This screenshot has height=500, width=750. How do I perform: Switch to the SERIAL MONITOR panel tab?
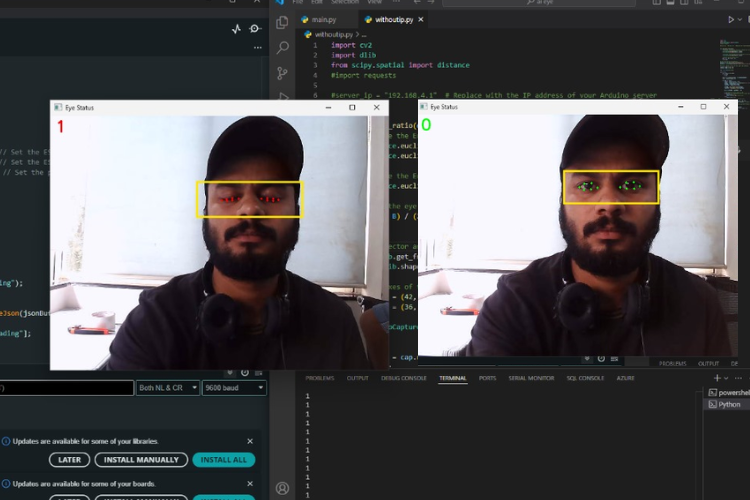(532, 378)
